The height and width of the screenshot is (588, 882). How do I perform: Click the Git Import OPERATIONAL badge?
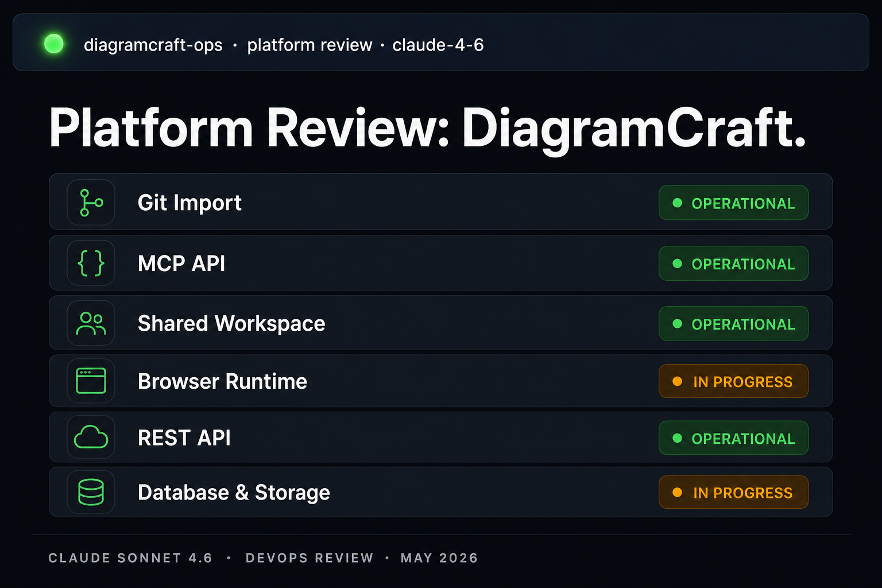[733, 203]
